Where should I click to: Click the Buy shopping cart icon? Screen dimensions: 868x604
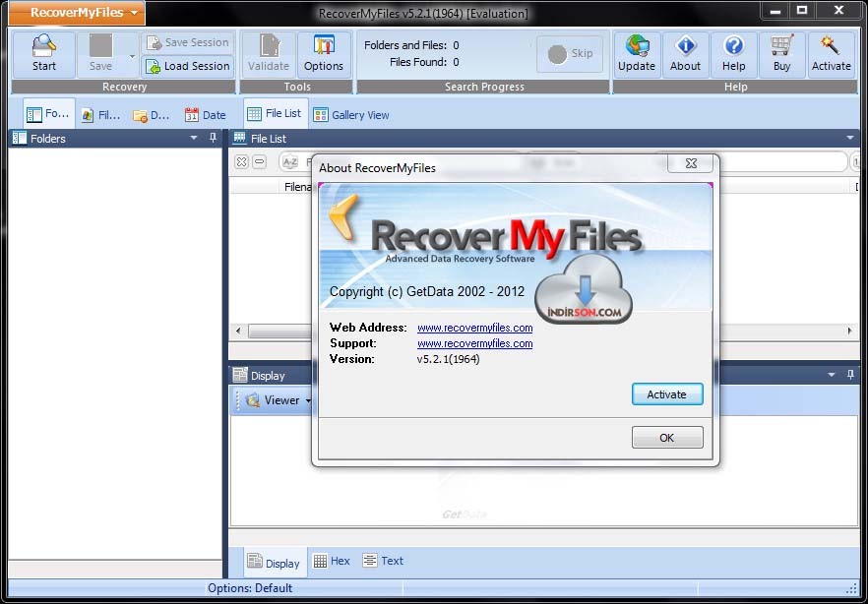781,54
